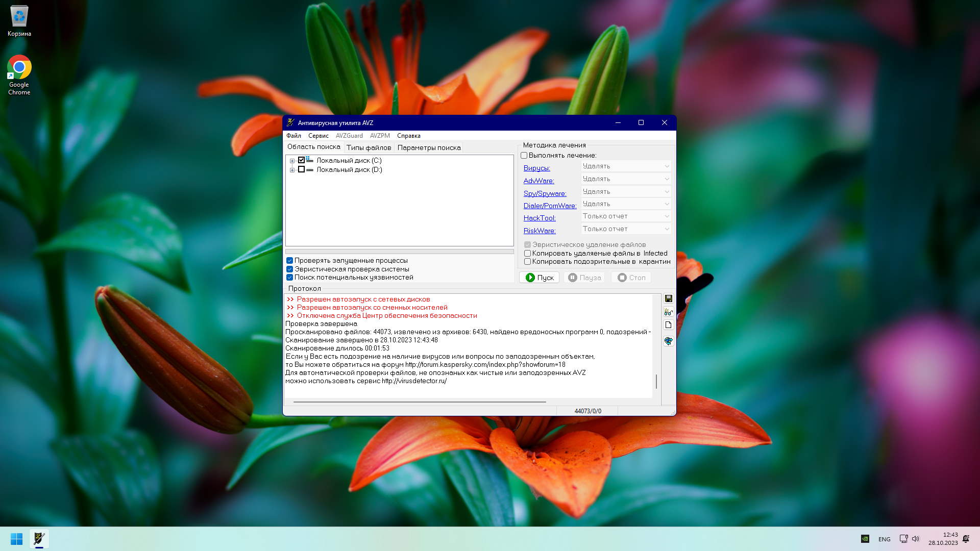Open the Сервис menu
Screen dimensions: 980x551
(x=318, y=136)
